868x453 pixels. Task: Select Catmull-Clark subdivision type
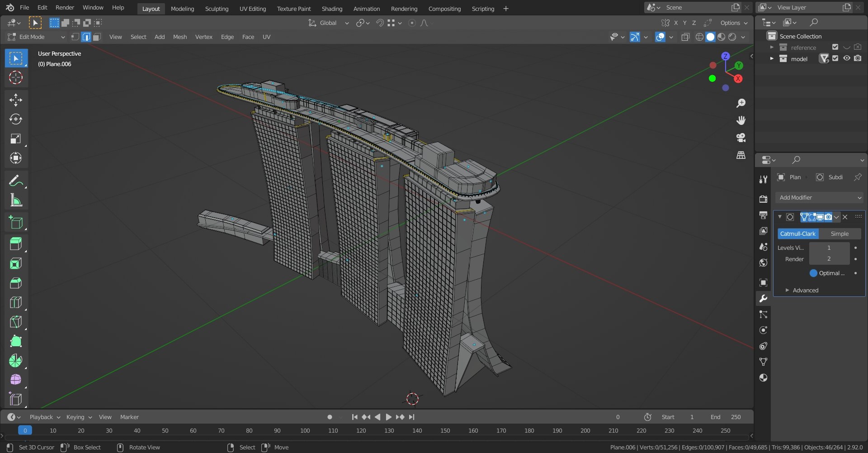(x=798, y=234)
